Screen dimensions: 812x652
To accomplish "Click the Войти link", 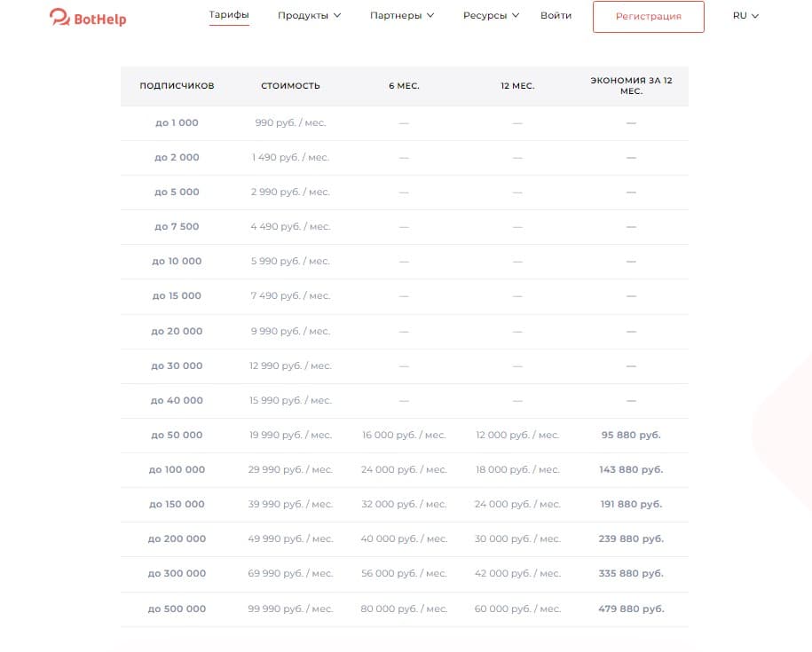I will (556, 16).
